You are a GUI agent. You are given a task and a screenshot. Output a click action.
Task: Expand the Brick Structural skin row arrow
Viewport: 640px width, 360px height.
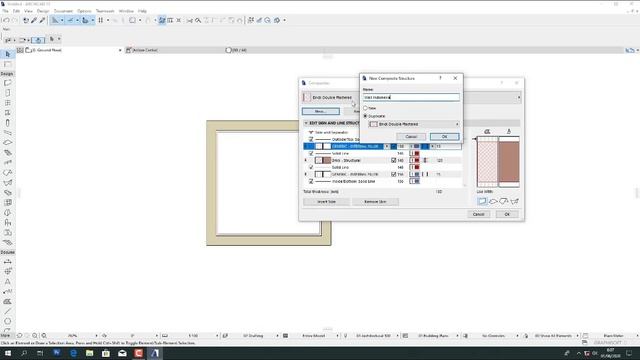click(x=306, y=160)
